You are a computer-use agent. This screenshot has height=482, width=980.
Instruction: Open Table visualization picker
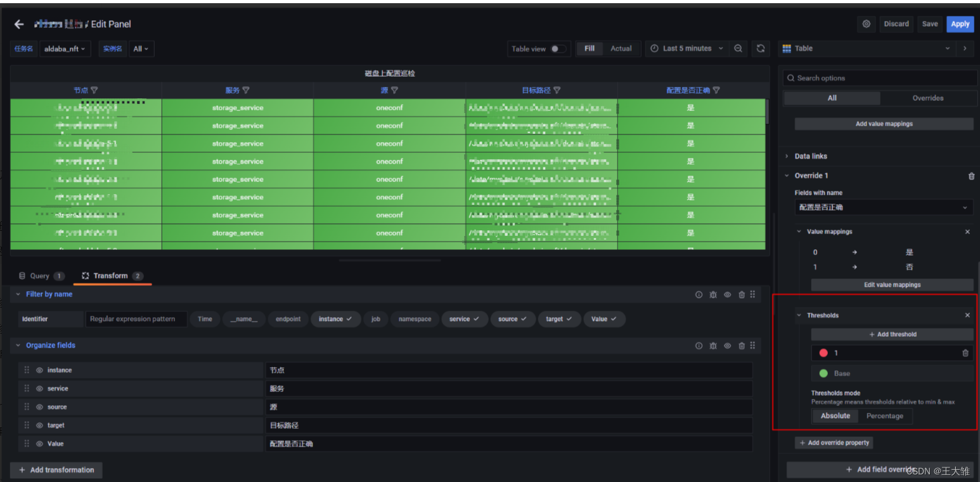(x=867, y=49)
